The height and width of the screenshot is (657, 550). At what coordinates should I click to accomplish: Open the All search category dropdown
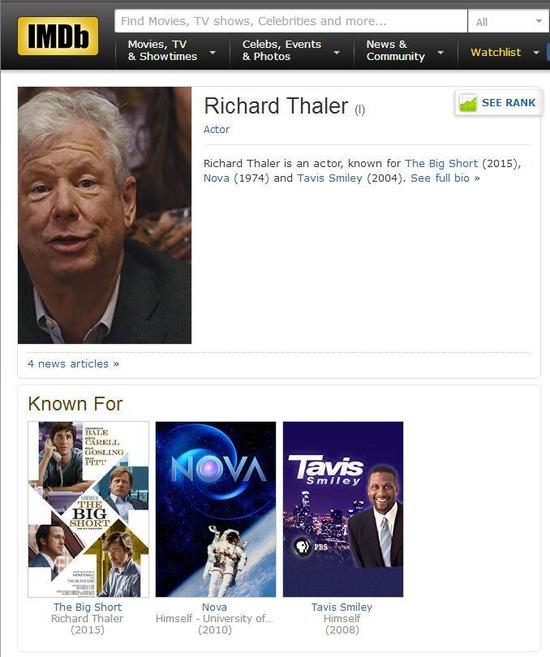(x=509, y=21)
